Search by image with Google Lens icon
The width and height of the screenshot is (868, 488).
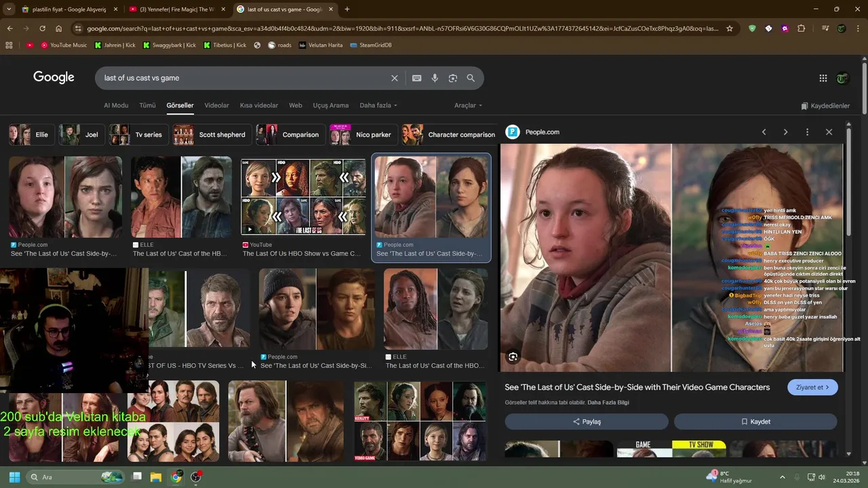(x=453, y=78)
